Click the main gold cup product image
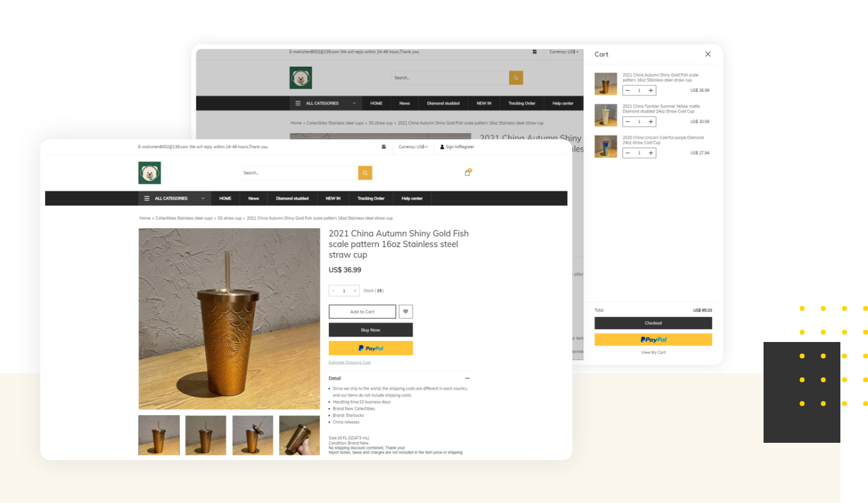This screenshot has width=868, height=504. (x=229, y=319)
